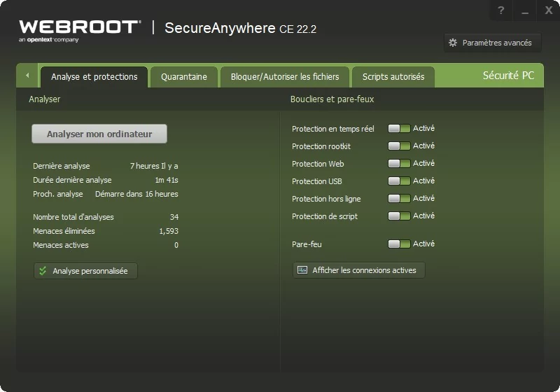Open the Scripts autorisés tab
The image size is (560, 392).
click(393, 77)
